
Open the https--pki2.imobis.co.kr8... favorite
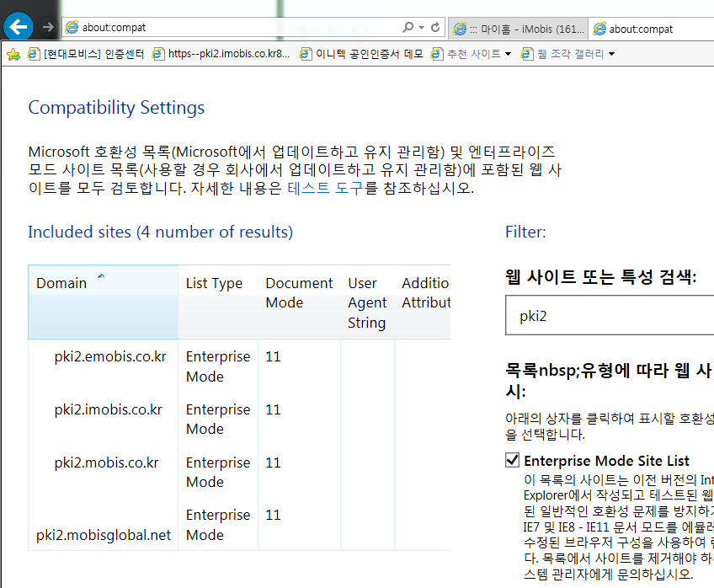click(221, 54)
